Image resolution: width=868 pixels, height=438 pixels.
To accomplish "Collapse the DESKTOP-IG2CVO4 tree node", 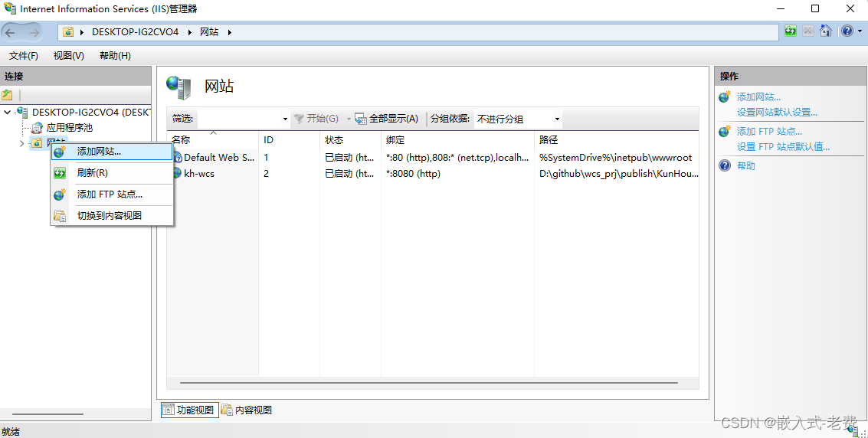I will [x=7, y=113].
